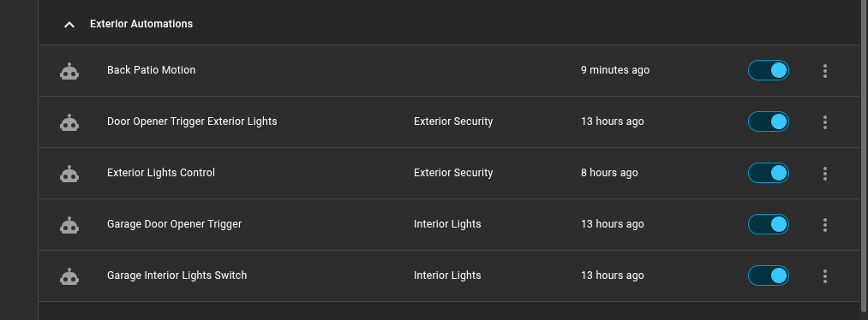Viewport: 868px width, 320px height.
Task: Click robot icon for Back Patio Motion
Action: click(x=69, y=71)
